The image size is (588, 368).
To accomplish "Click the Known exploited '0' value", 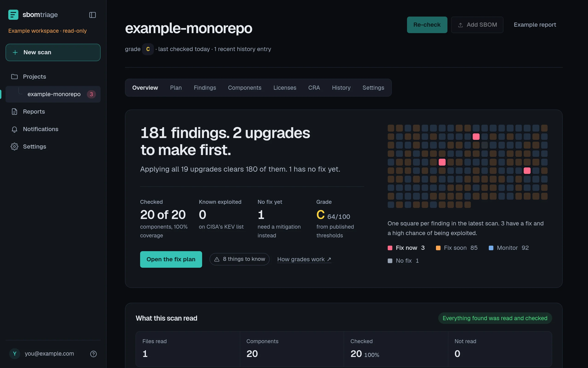I will [x=202, y=215].
